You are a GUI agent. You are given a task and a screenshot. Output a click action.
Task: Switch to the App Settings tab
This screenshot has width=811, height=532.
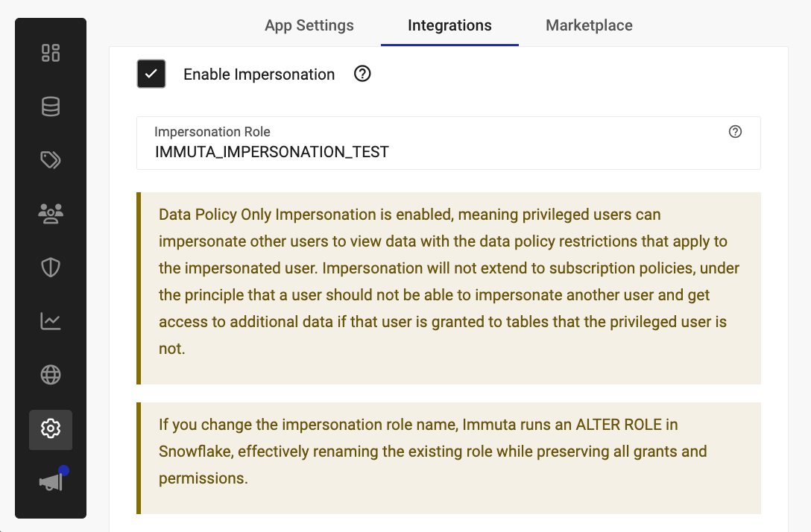point(309,25)
